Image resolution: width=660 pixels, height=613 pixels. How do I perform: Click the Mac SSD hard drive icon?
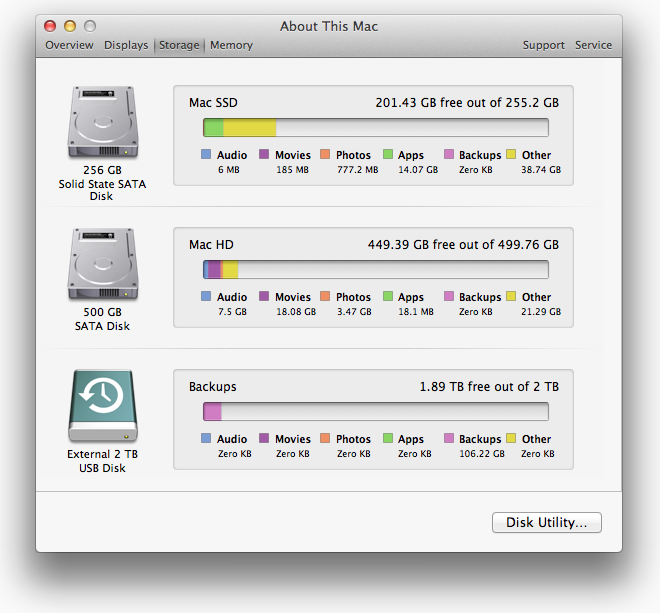(x=103, y=122)
